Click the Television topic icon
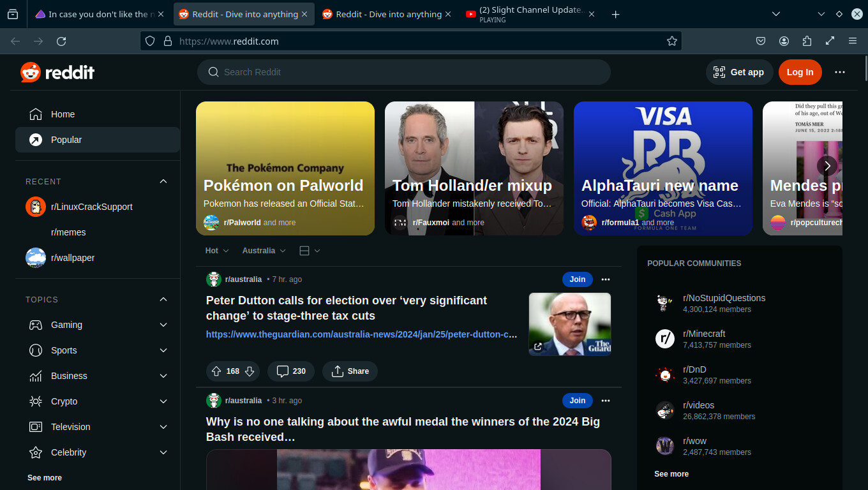The height and width of the screenshot is (490, 868). tap(36, 427)
